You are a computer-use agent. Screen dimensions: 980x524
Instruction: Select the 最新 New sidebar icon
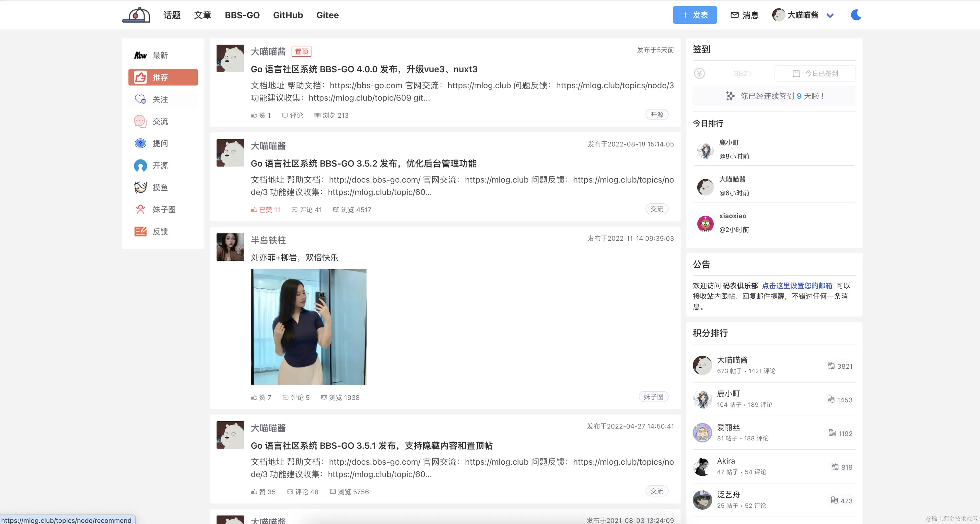[140, 55]
